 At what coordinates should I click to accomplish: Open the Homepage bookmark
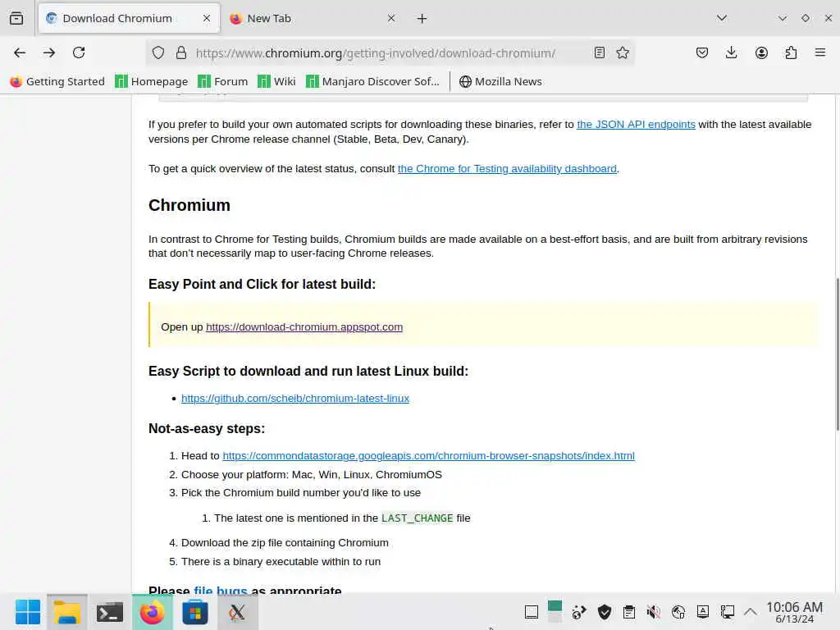(x=152, y=81)
